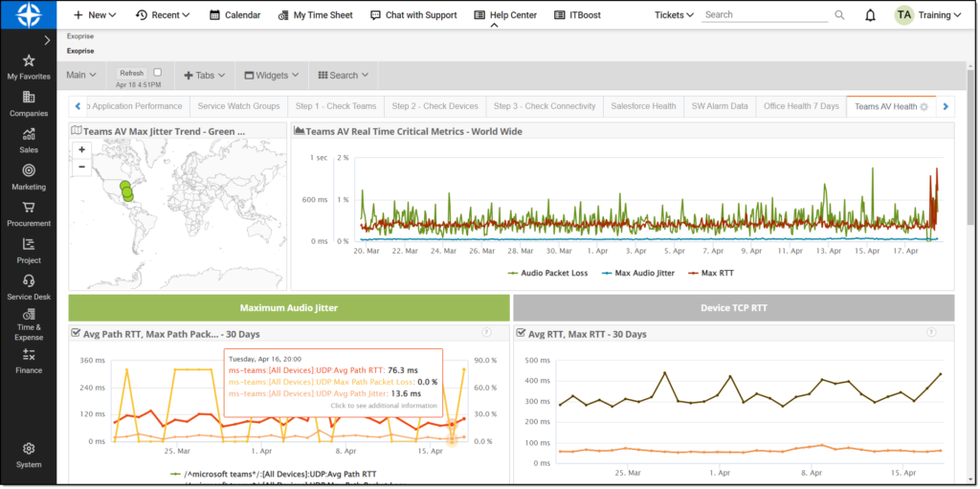980x489 pixels.
Task: Open the Tickets search type dropdown
Action: (674, 15)
